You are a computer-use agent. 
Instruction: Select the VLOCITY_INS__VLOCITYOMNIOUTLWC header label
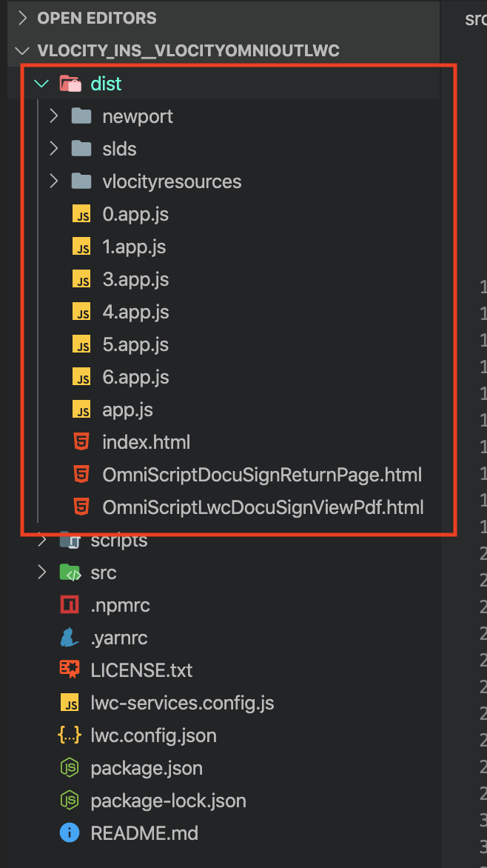189,51
